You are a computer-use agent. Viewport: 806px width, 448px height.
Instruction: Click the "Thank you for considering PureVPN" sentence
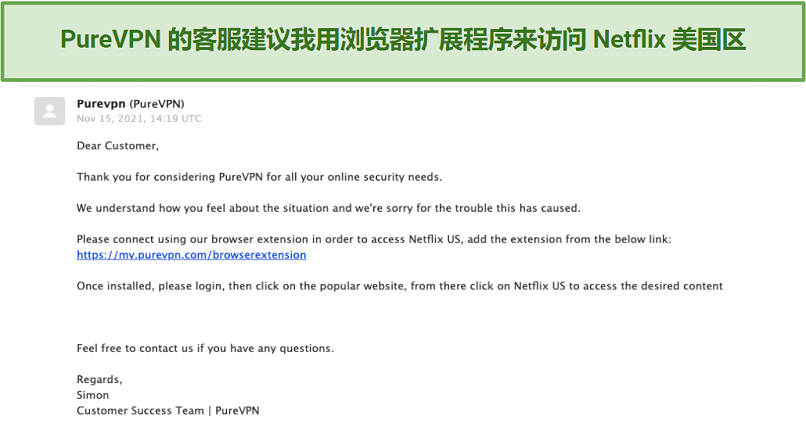point(259,177)
